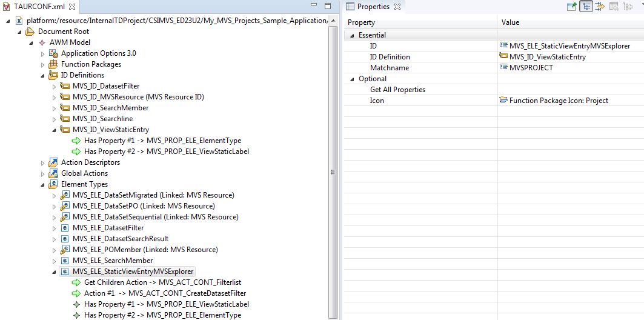Click the Action Descriptors icon

(53, 162)
